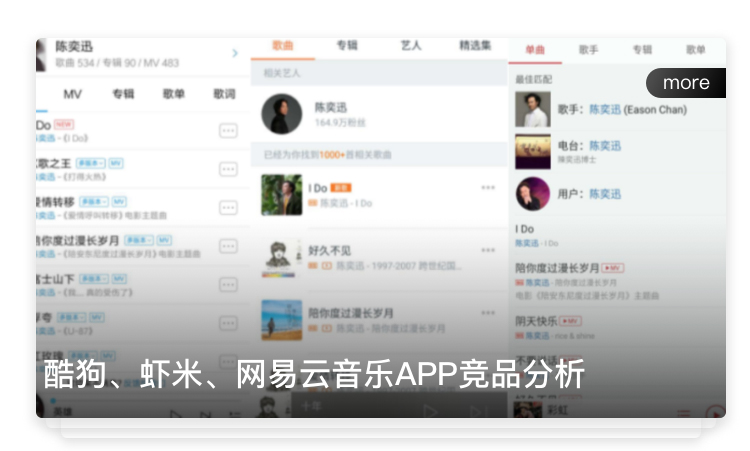Screen dimensions: 750x451
Task: Open the three-dot menu on 好久不见 row
Action: pos(488,250)
